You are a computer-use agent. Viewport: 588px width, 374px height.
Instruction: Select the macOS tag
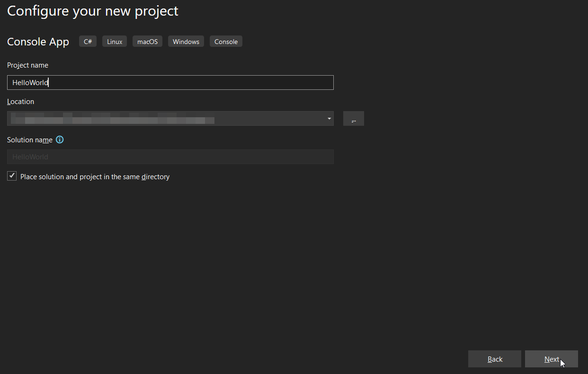point(147,42)
